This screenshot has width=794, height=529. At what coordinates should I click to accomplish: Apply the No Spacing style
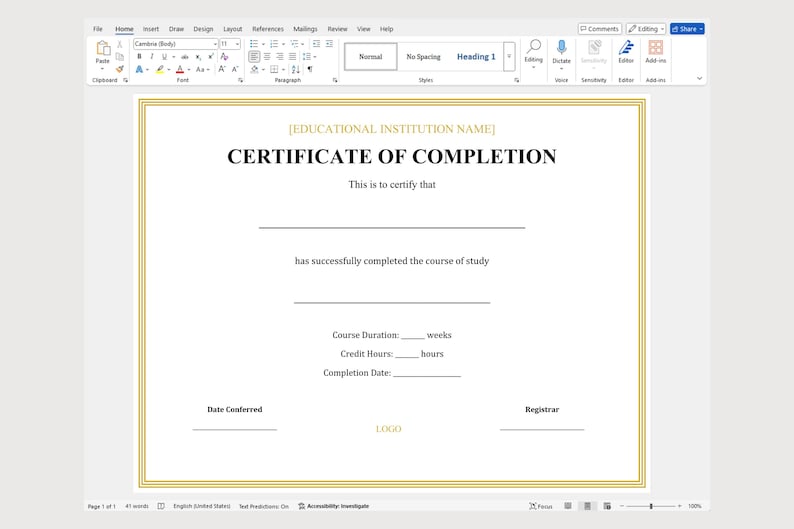pos(423,56)
